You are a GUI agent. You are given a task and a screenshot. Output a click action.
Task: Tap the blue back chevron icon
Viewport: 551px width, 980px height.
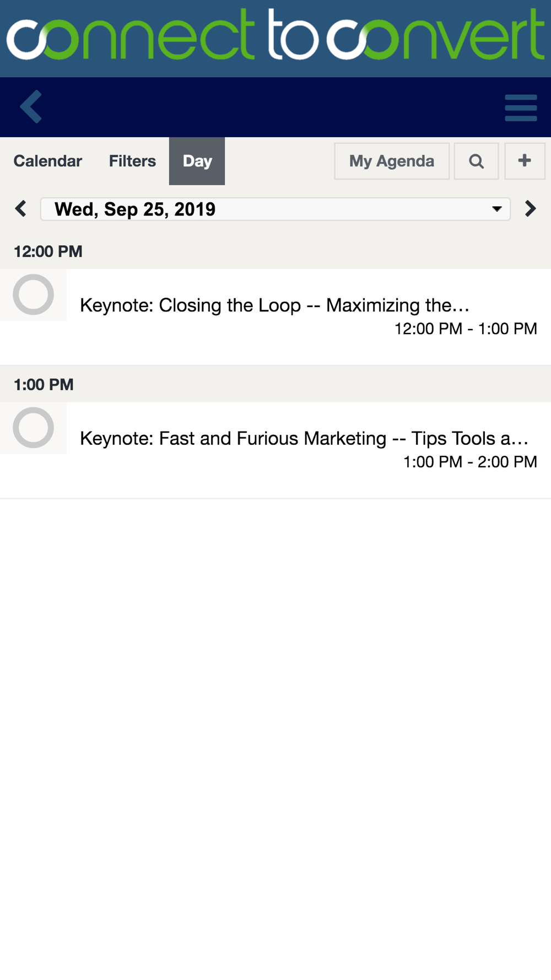point(31,106)
